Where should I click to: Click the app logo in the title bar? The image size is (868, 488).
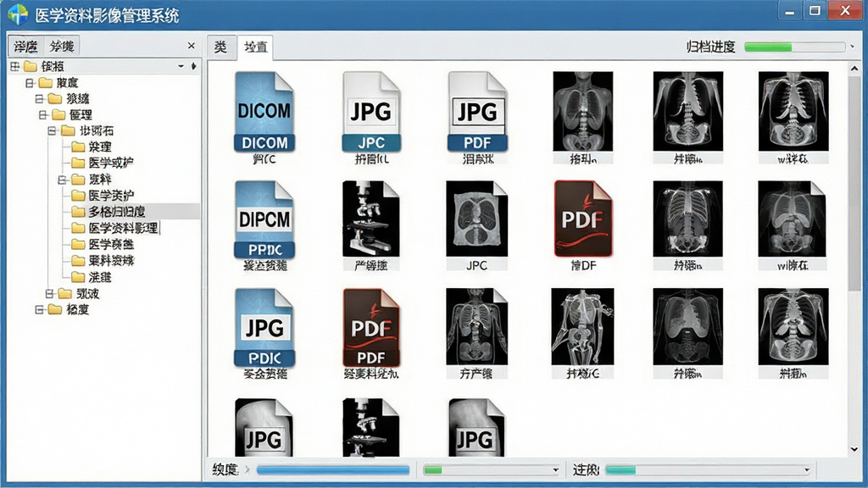18,14
